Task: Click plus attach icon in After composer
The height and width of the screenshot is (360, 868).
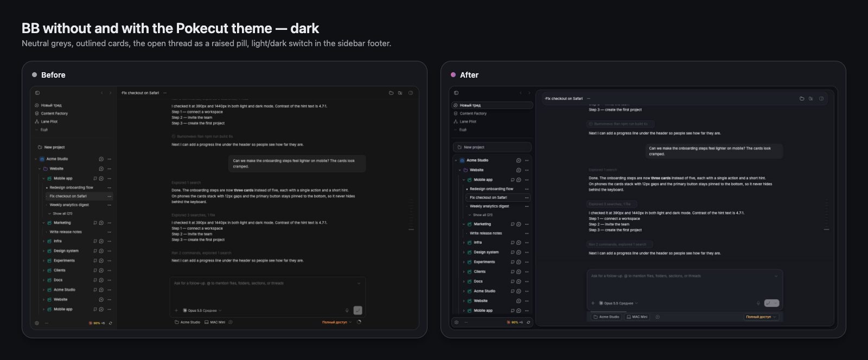Action: 593,303
